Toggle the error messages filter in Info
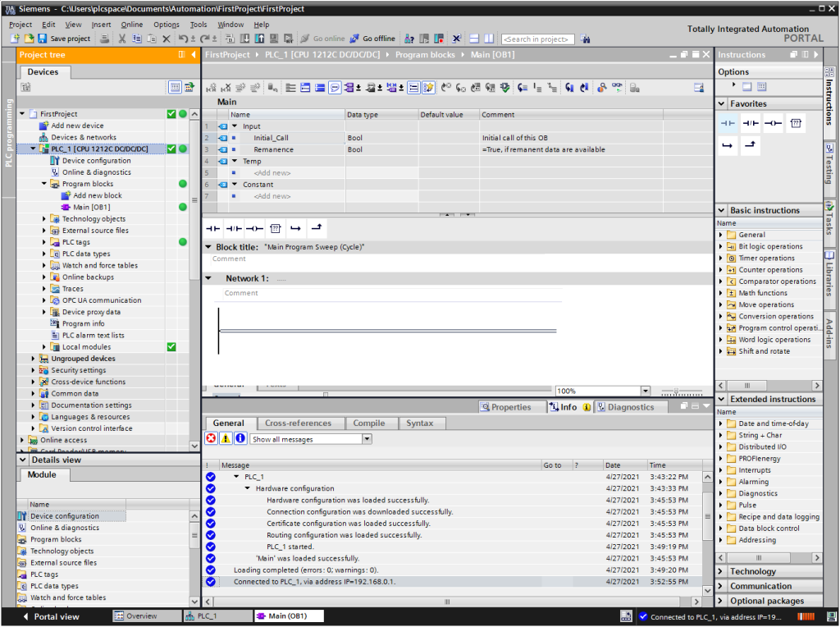Image resolution: width=840 pixels, height=627 pixels. [x=211, y=439]
